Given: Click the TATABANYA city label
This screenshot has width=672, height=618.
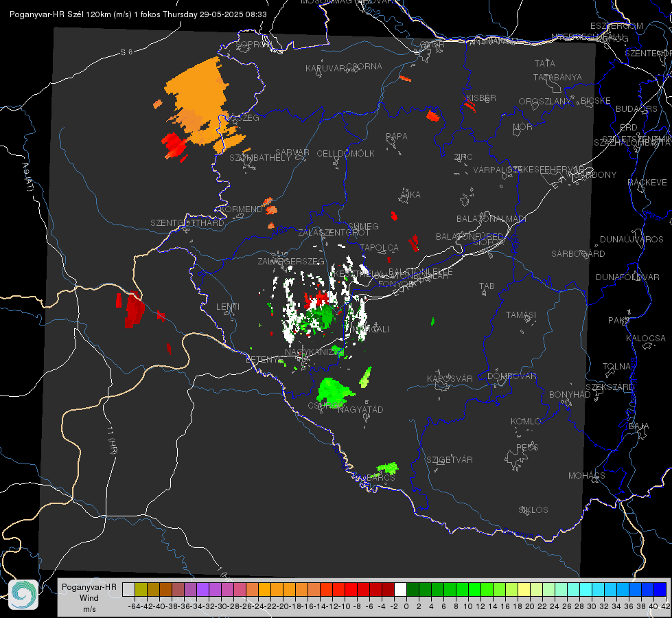Looking at the screenshot, I should click(557, 77).
